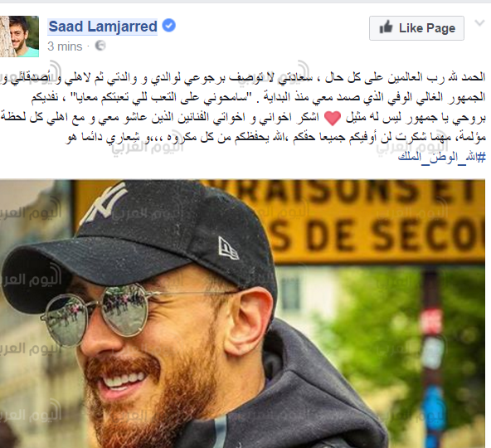Open the photo of man in sunglasses
This screenshot has width=491, height=448.
coord(243,314)
